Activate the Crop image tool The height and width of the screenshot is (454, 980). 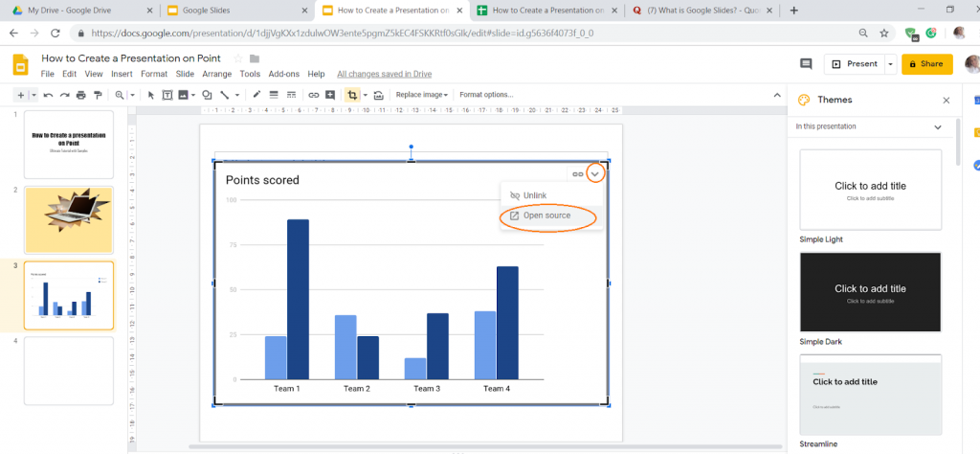click(x=353, y=95)
